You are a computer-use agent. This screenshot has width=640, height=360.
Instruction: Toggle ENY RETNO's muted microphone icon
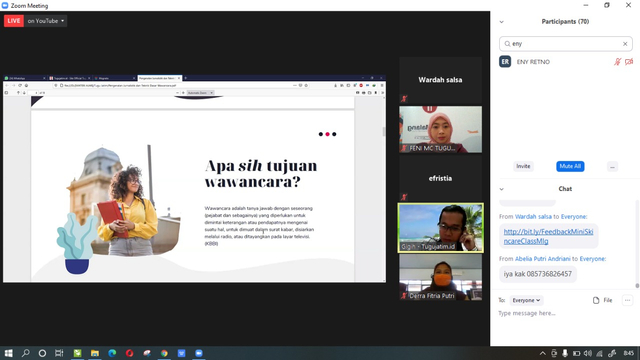pyautogui.click(x=617, y=62)
